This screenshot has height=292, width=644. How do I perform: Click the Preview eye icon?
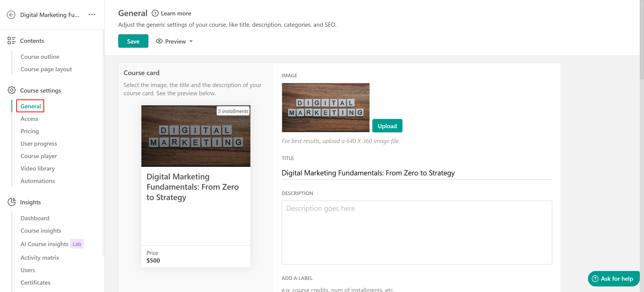tap(159, 41)
